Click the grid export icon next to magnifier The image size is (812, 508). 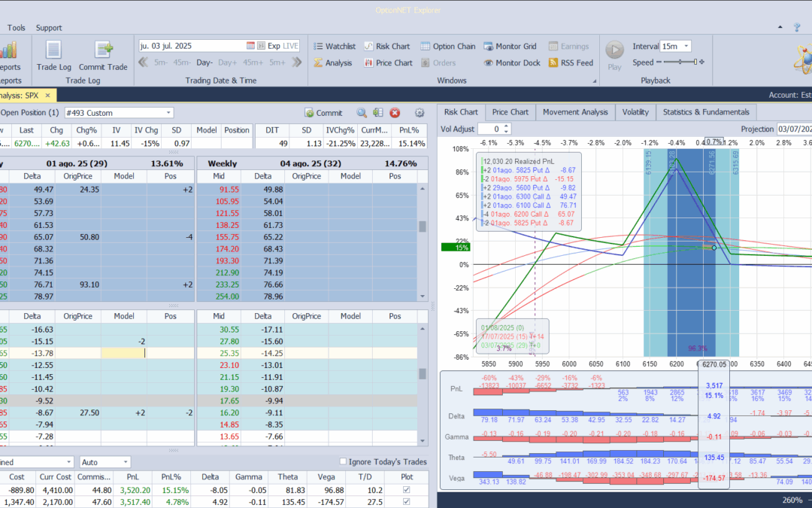378,112
